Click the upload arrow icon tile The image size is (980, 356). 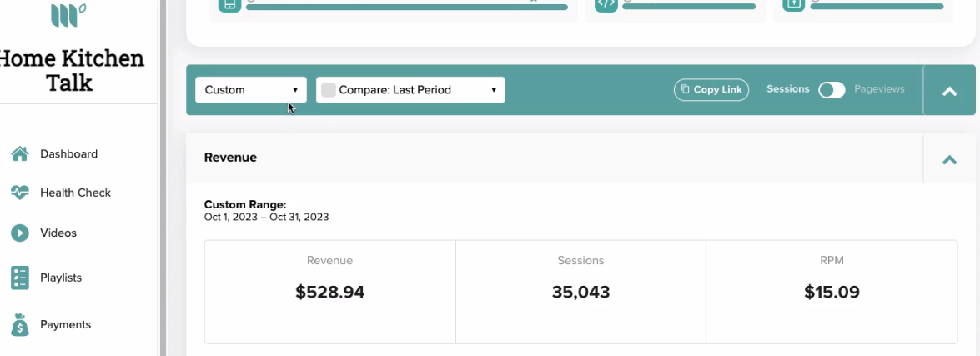(794, 4)
